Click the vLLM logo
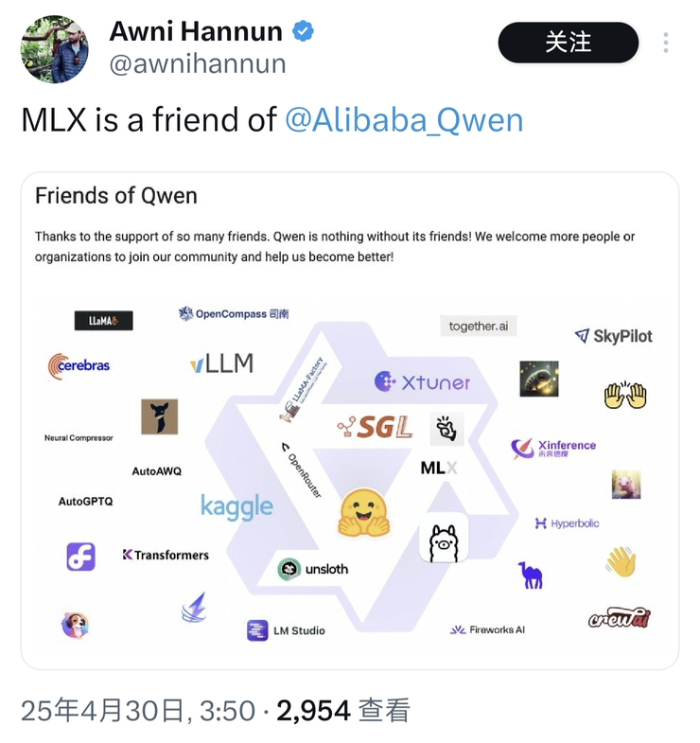 (222, 363)
